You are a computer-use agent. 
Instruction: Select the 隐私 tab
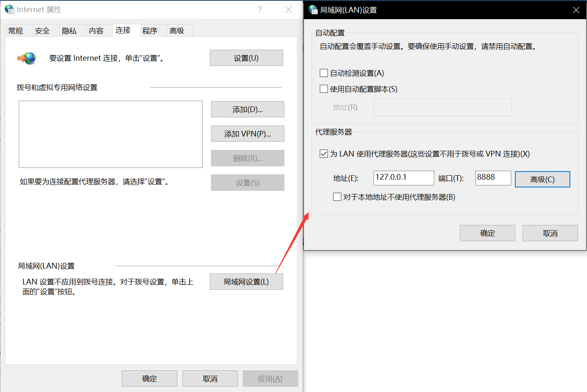pyautogui.click(x=69, y=31)
